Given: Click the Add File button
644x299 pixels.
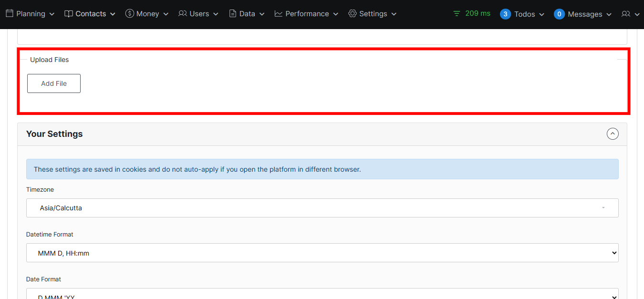Looking at the screenshot, I should coord(54,83).
